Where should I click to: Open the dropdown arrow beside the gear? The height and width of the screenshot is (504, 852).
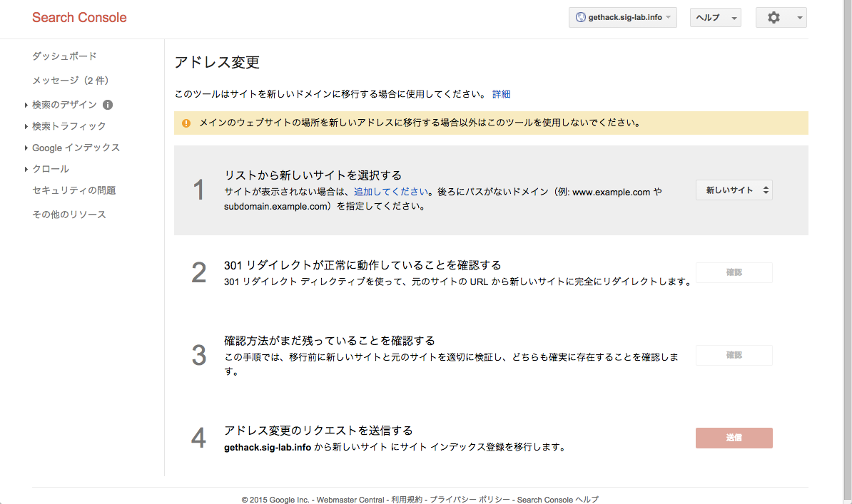pos(799,18)
